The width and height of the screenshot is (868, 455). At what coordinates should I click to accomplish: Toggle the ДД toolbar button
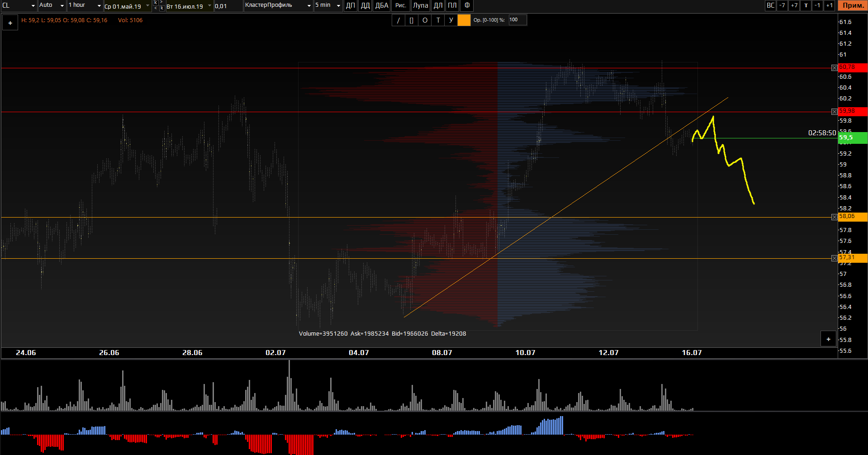tap(365, 5)
